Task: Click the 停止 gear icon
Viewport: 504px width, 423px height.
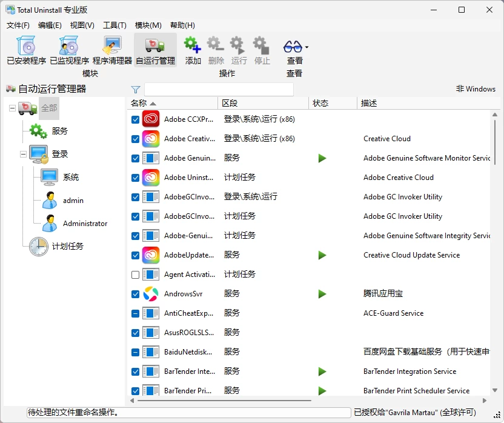Action: [262, 45]
